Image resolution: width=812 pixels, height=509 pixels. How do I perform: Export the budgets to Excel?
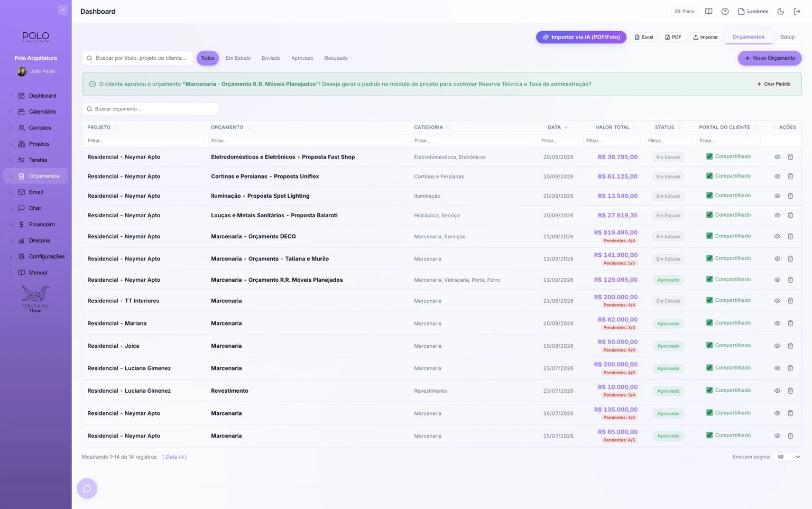pos(644,37)
